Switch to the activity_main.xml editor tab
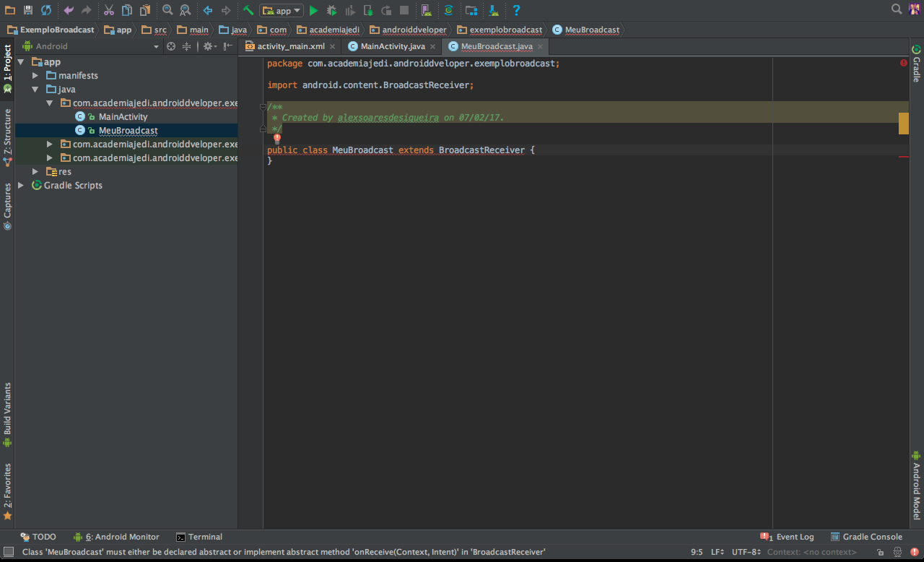The height and width of the screenshot is (562, 924). (x=291, y=46)
